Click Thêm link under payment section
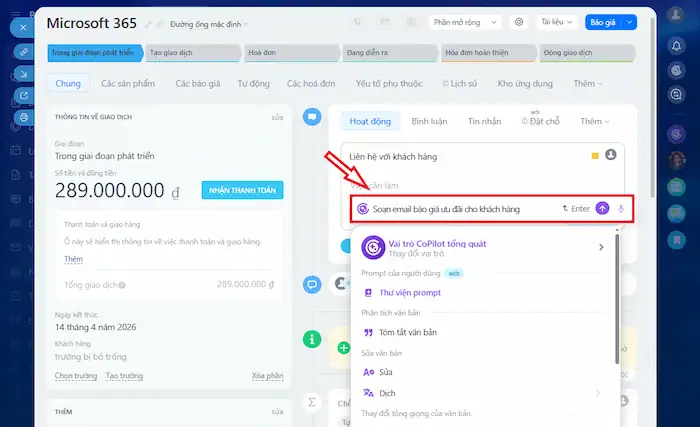 pos(74,259)
